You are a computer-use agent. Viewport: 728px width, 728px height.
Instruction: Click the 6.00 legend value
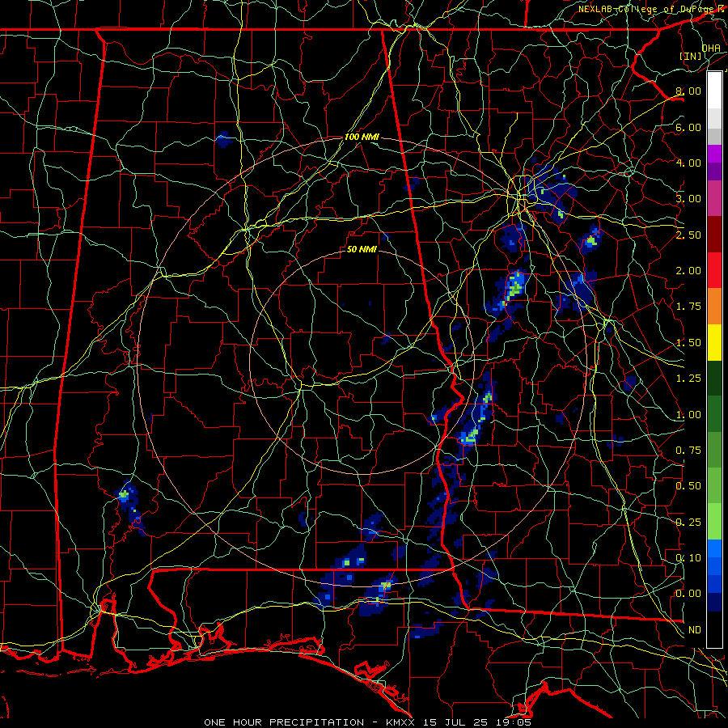pyautogui.click(x=688, y=127)
